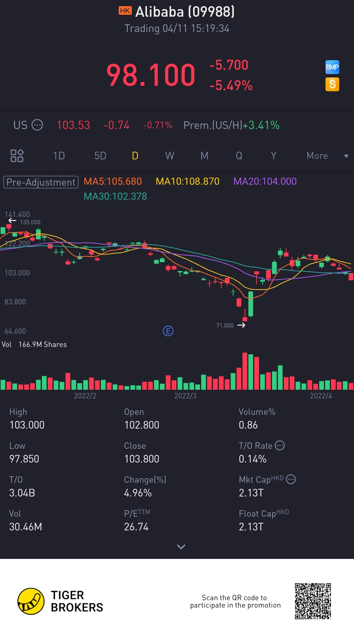
Task: Tap the Trading 04/11 15:19:34 status
Action: 177,28
